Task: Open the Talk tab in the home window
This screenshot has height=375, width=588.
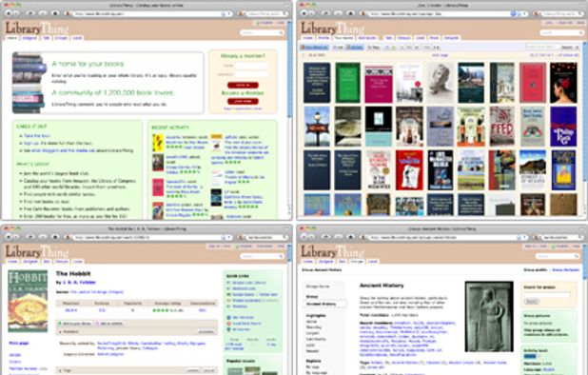Action: pos(46,38)
